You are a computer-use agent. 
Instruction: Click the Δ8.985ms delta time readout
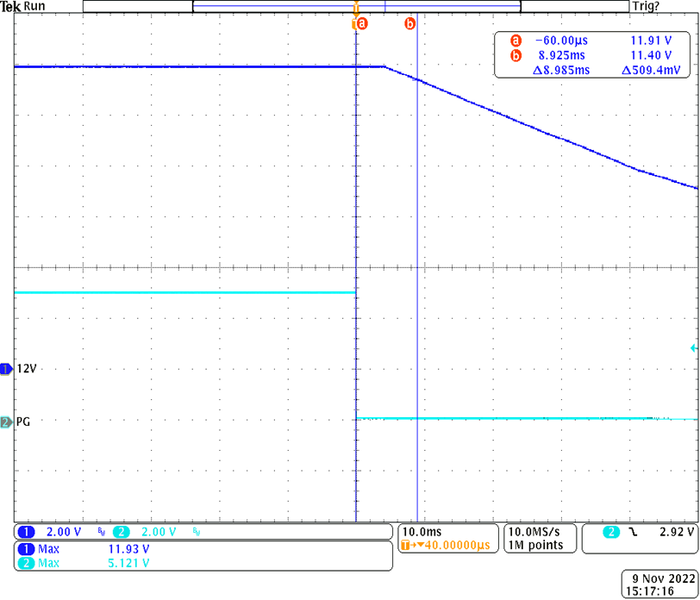(x=561, y=70)
